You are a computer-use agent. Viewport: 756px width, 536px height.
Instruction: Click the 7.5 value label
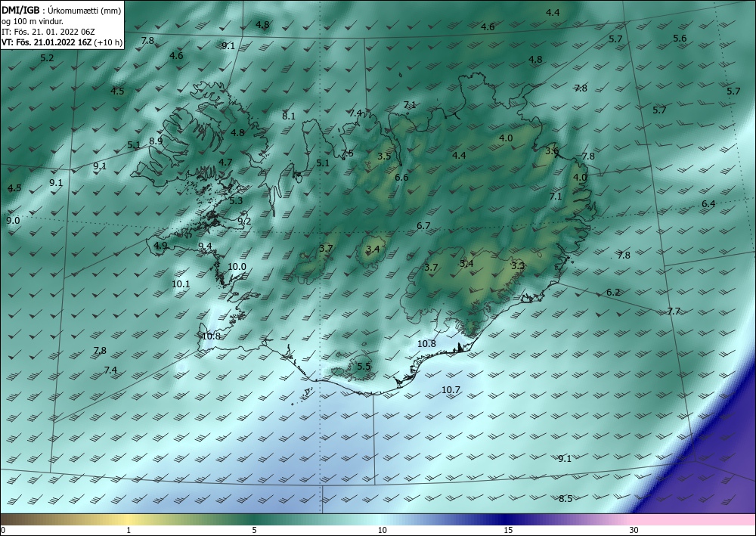click(347, 153)
